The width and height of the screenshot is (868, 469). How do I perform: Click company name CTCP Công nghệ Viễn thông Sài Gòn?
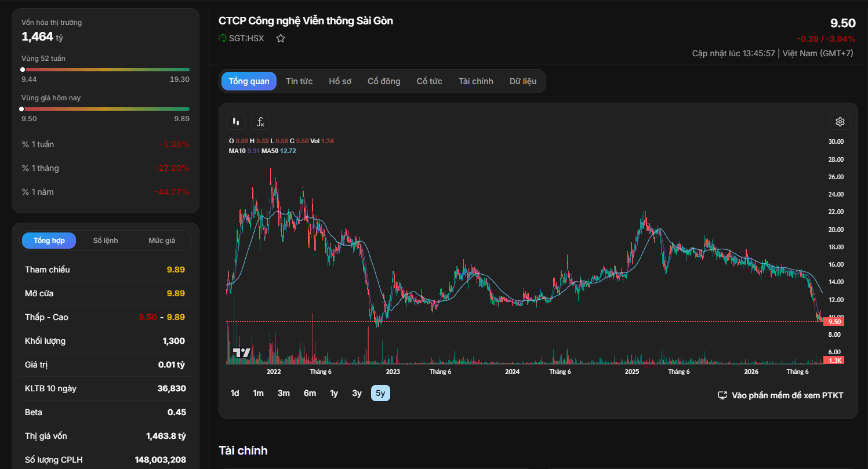pyautogui.click(x=306, y=21)
